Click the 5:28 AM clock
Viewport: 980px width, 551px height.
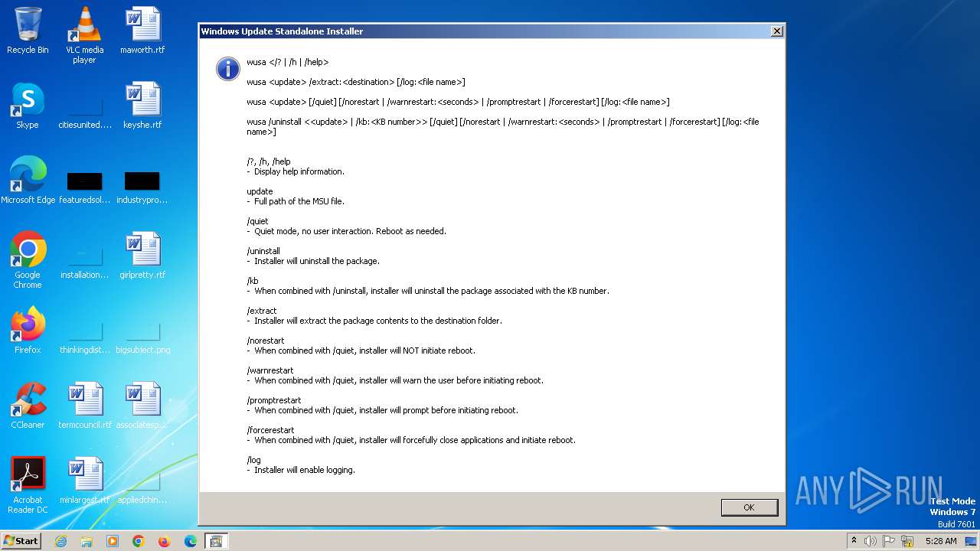[941, 541]
